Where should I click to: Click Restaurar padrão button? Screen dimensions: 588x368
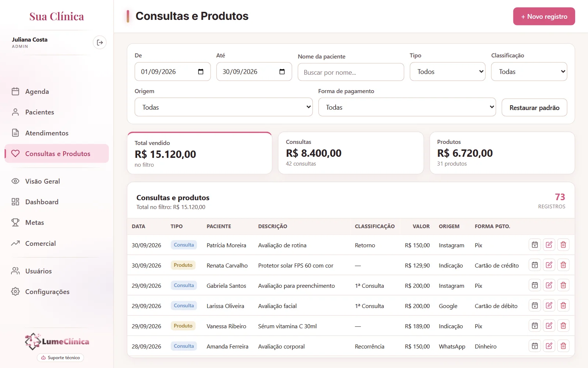coord(534,107)
